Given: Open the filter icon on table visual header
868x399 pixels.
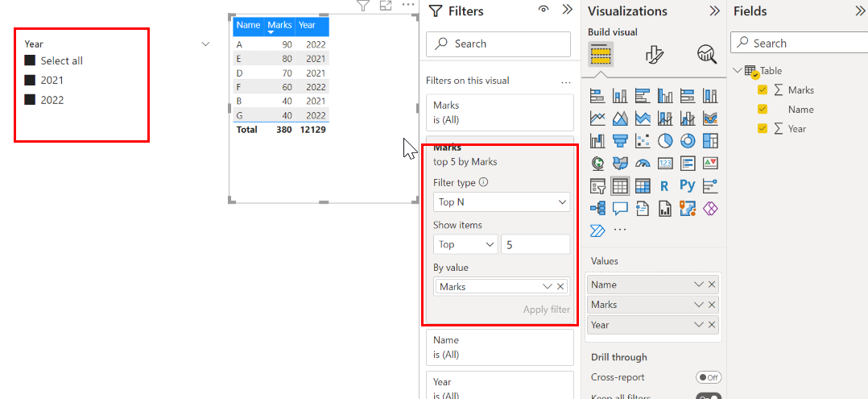Looking at the screenshot, I should (362, 6).
